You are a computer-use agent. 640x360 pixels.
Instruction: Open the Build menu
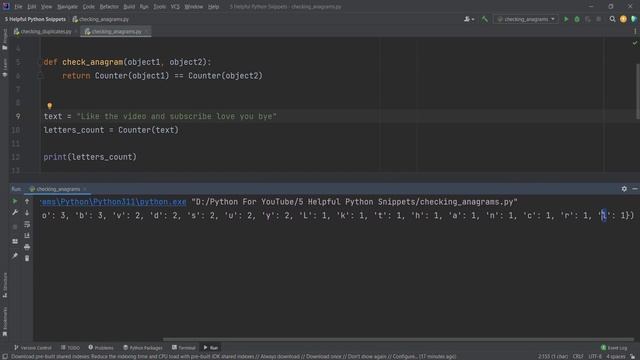point(129,7)
